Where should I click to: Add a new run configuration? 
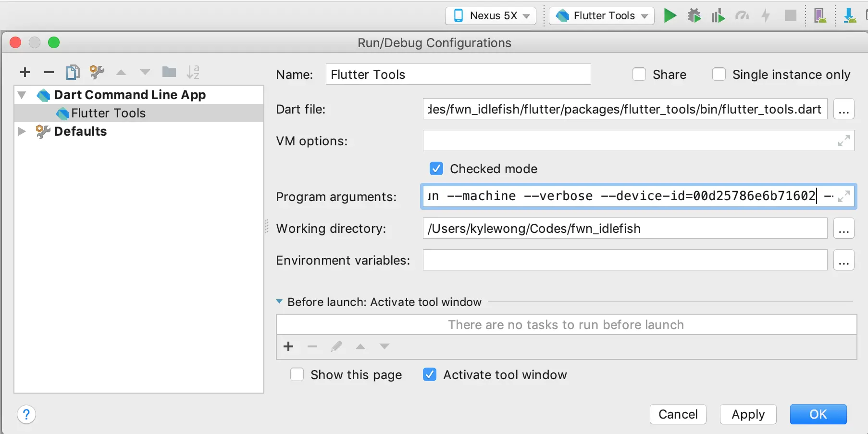[x=25, y=72]
